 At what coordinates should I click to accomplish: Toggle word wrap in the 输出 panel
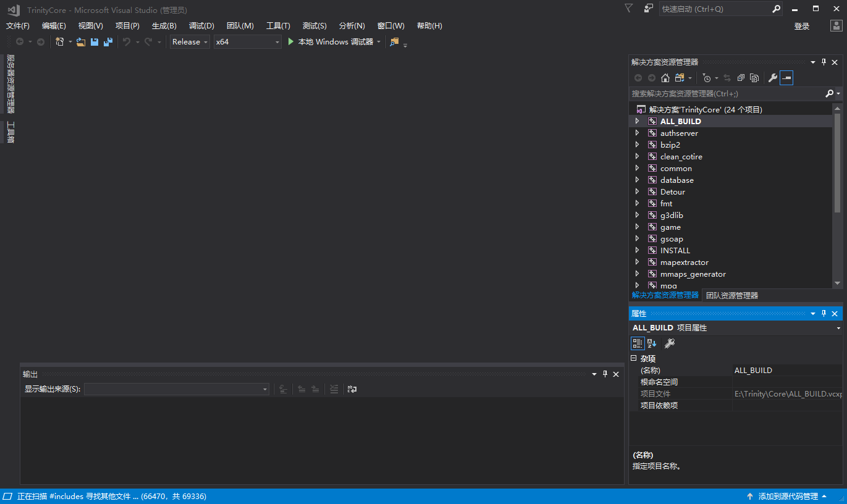click(x=352, y=389)
